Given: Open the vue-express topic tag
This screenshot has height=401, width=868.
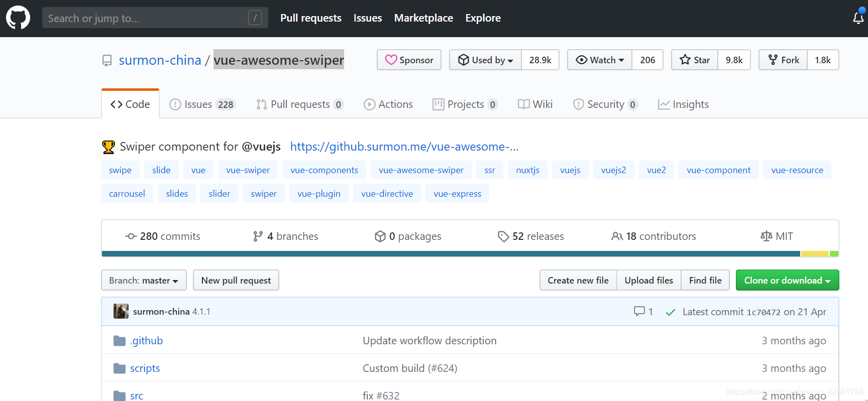Looking at the screenshot, I should (457, 194).
